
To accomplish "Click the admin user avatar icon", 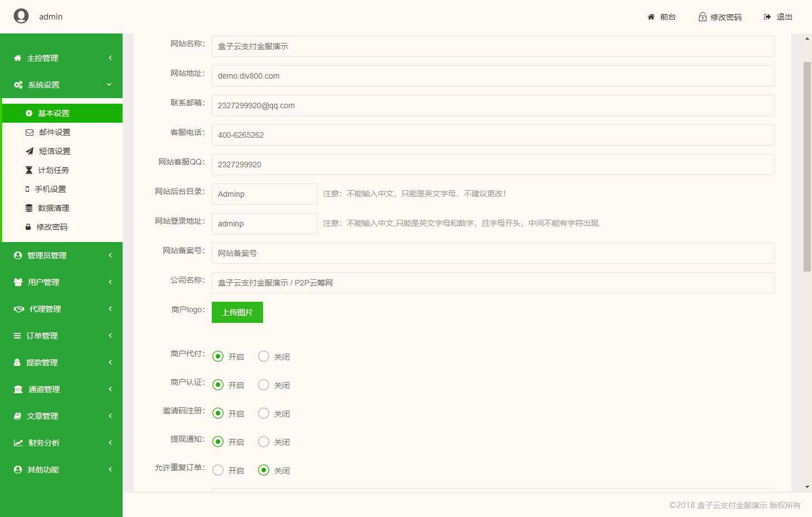I will 21,16.
